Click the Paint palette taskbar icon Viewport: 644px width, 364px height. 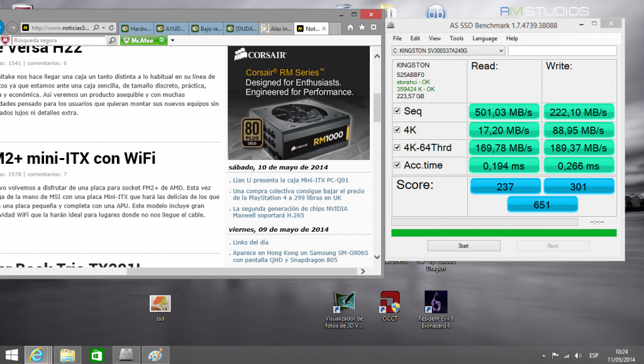pyautogui.click(x=156, y=355)
